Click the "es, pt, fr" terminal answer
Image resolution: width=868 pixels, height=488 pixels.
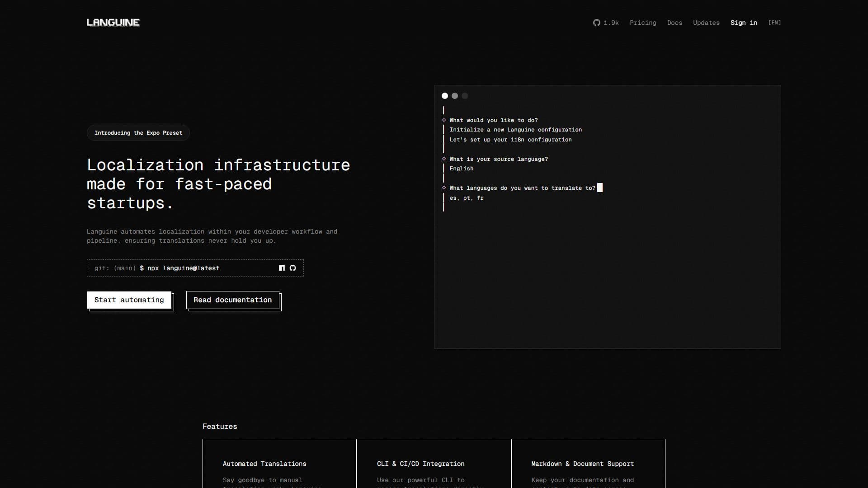click(467, 198)
